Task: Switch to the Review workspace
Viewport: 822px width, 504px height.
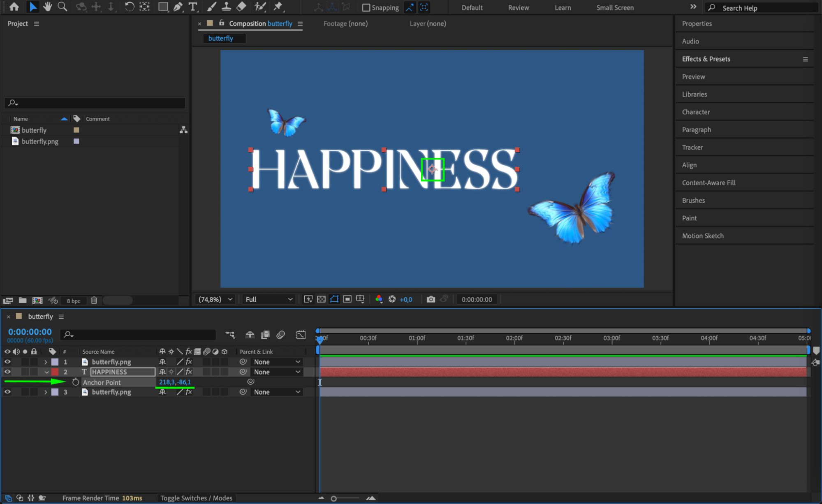Action: (518, 7)
